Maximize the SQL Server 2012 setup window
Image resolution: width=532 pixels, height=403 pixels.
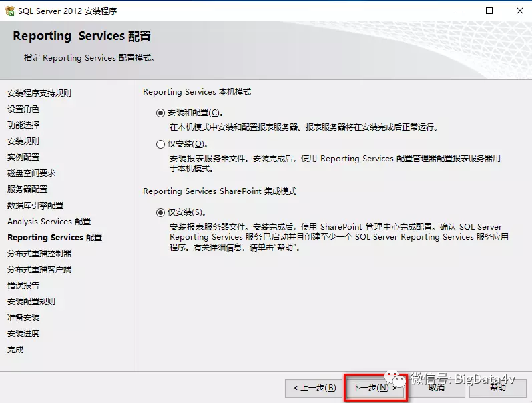(489, 11)
